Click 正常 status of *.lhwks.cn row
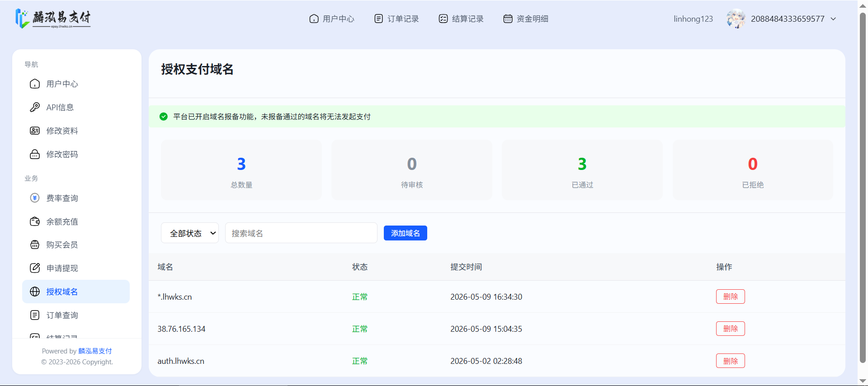Image resolution: width=868 pixels, height=386 pixels. [360, 297]
